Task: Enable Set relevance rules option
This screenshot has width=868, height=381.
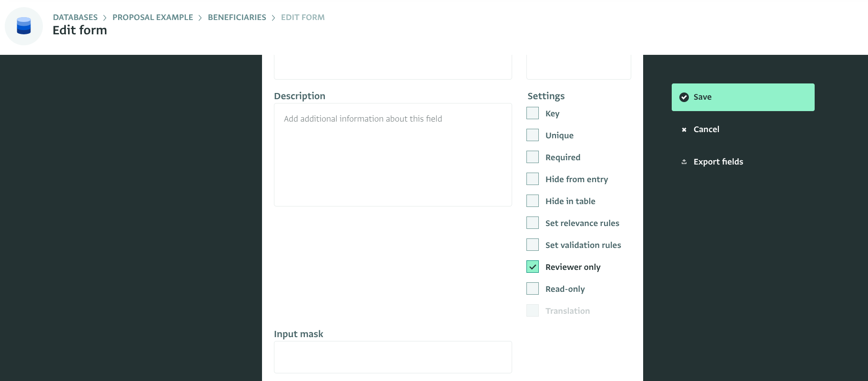Action: point(533,223)
